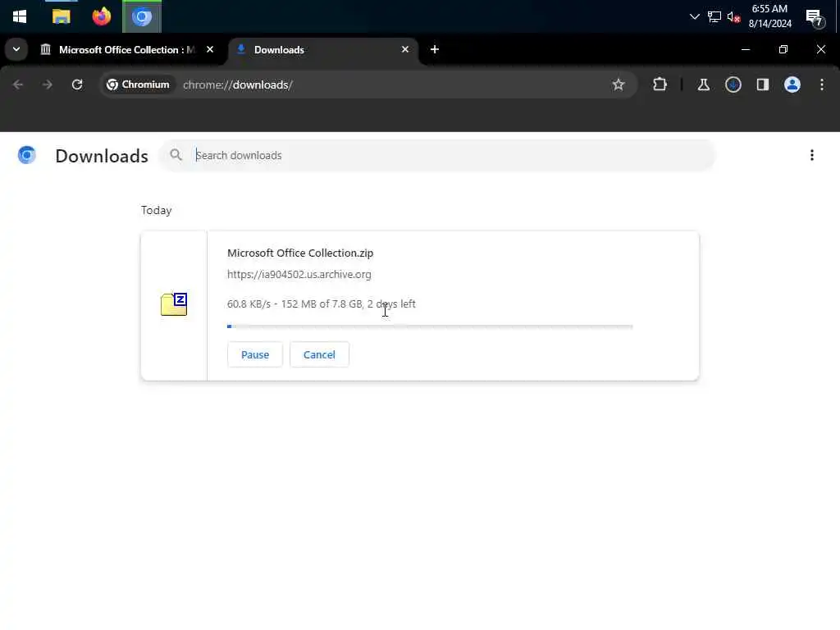Restore down the Chromium window
This screenshot has width=840, height=630.
point(783,49)
